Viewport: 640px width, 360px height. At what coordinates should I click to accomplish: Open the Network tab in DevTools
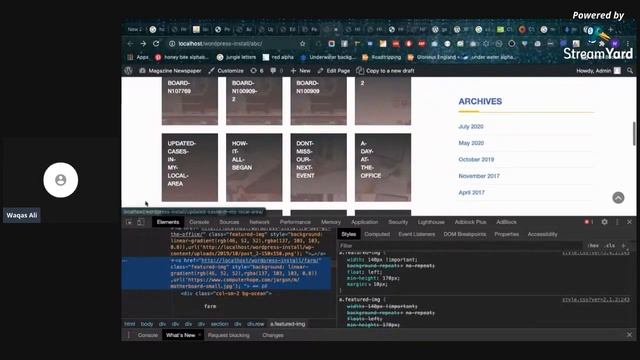(x=259, y=222)
